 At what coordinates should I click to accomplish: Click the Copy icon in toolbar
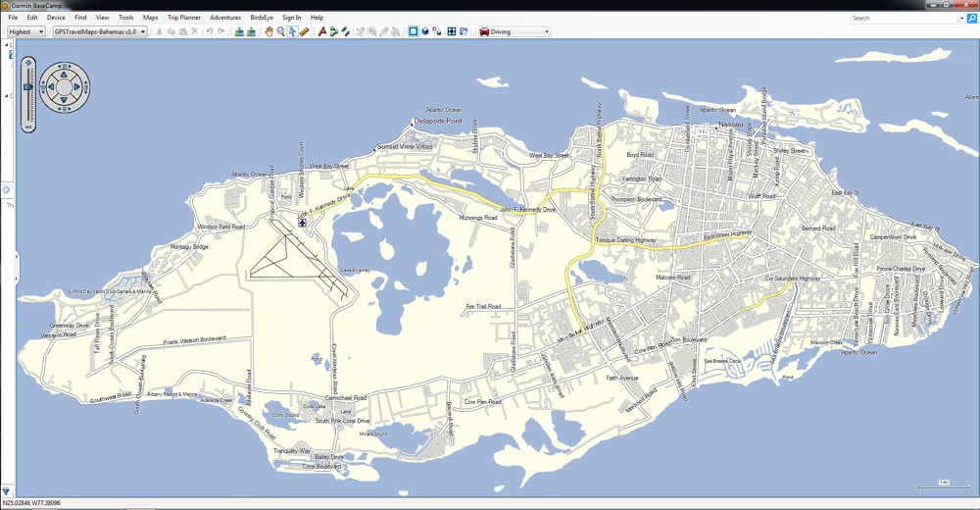coord(171,31)
